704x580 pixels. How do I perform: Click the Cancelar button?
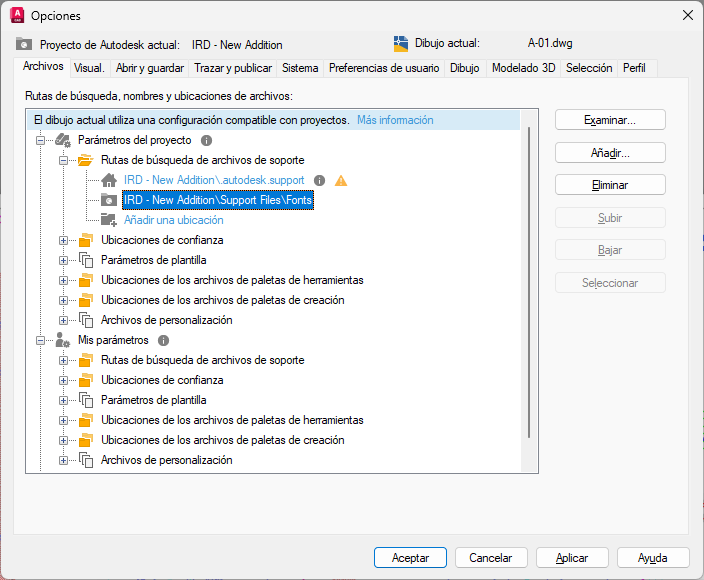tap(491, 558)
